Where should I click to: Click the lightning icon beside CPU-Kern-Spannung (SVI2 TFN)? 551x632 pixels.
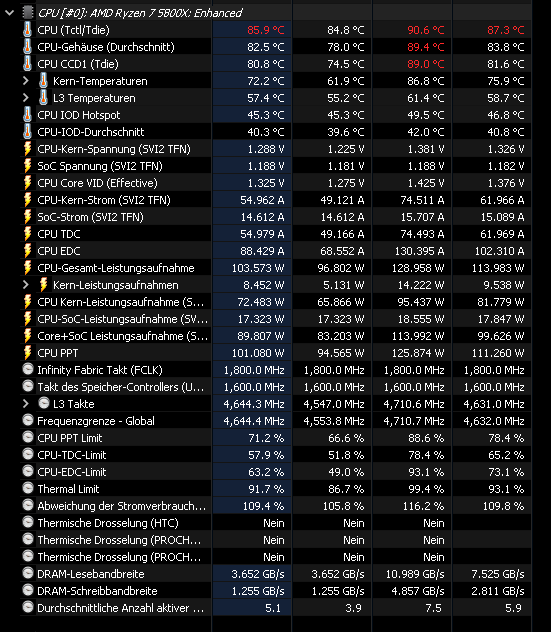27,149
